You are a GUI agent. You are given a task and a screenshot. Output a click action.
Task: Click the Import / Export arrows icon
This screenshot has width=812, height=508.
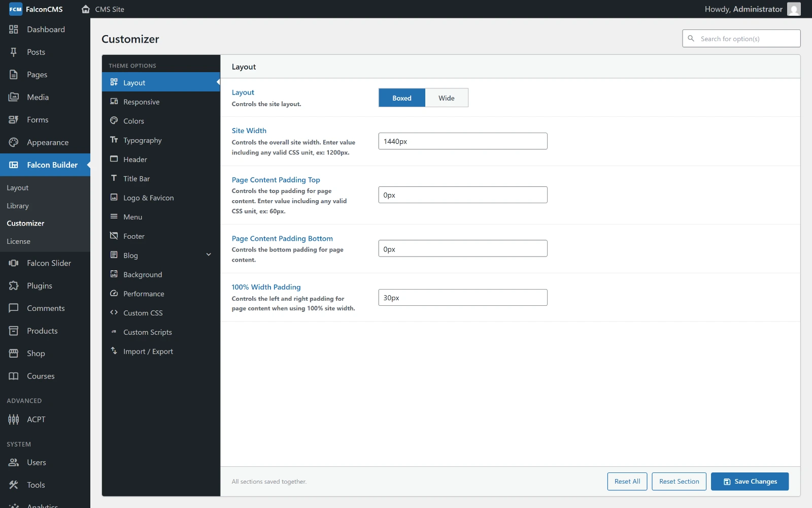114,351
